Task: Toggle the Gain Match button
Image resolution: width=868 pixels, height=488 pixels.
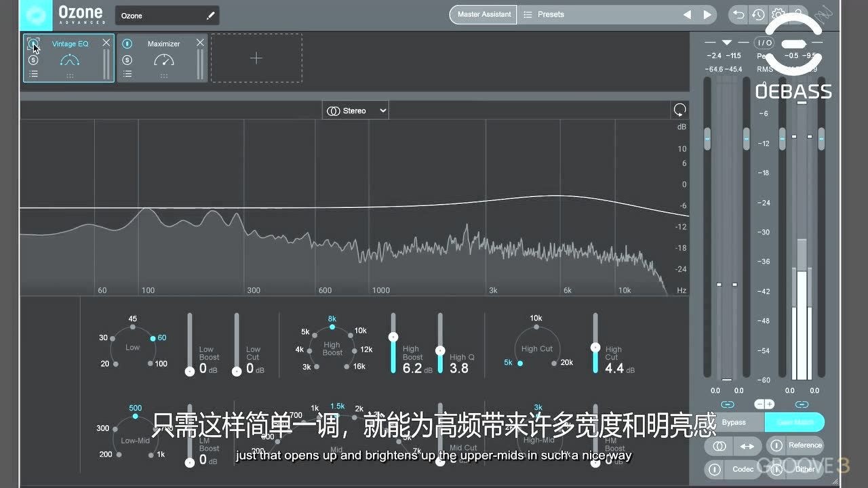Action: coord(795,422)
